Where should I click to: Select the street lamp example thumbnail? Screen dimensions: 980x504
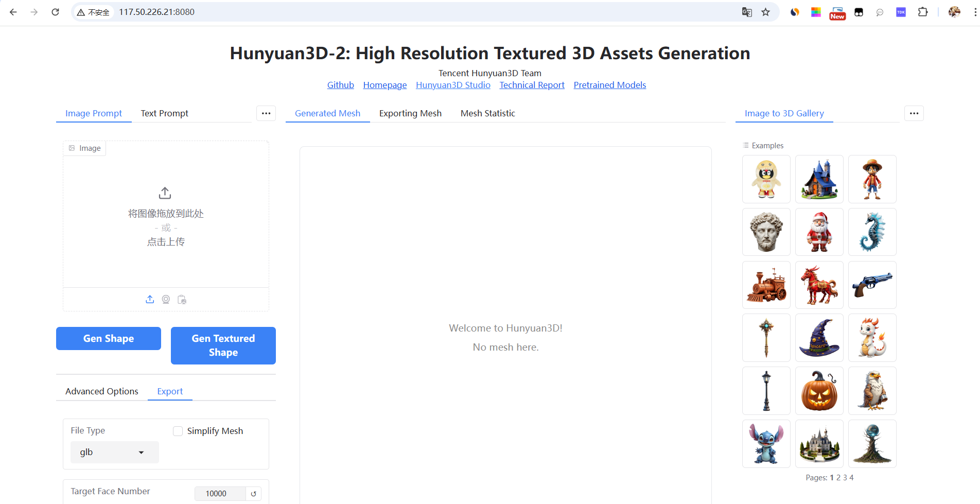pos(766,391)
